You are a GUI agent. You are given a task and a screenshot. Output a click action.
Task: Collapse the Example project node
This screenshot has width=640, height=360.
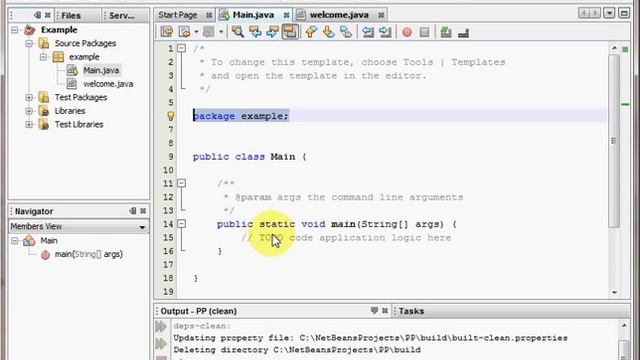click(x=15, y=30)
